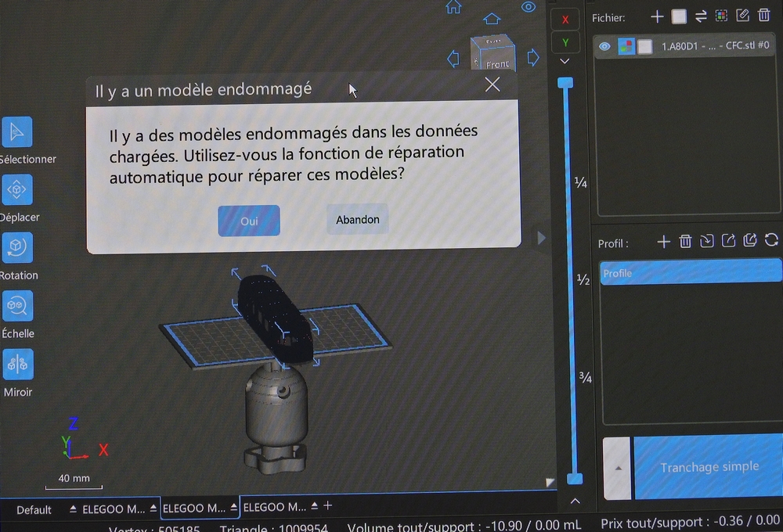Click top handle of layer slider
The image size is (783, 532).
(565, 83)
